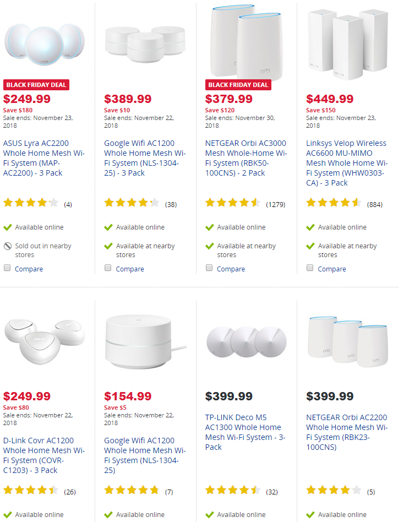Image resolution: width=420 pixels, height=522 pixels.
Task: Select Compare checkbox for Linksys Velop
Action: (x=310, y=268)
